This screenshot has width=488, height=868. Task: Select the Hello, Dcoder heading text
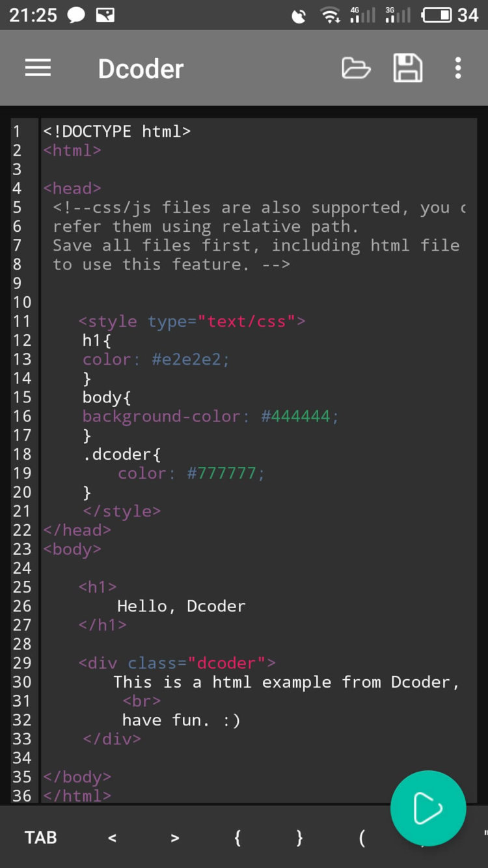click(181, 606)
